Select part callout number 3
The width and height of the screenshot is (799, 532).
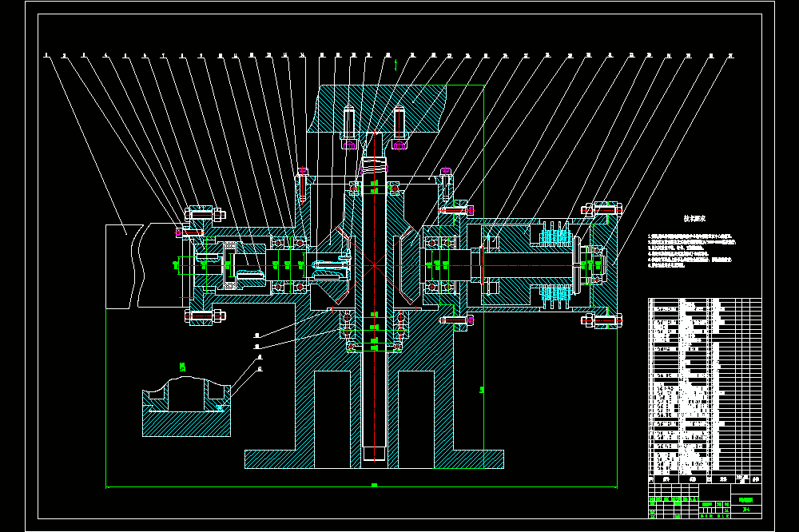(x=83, y=56)
